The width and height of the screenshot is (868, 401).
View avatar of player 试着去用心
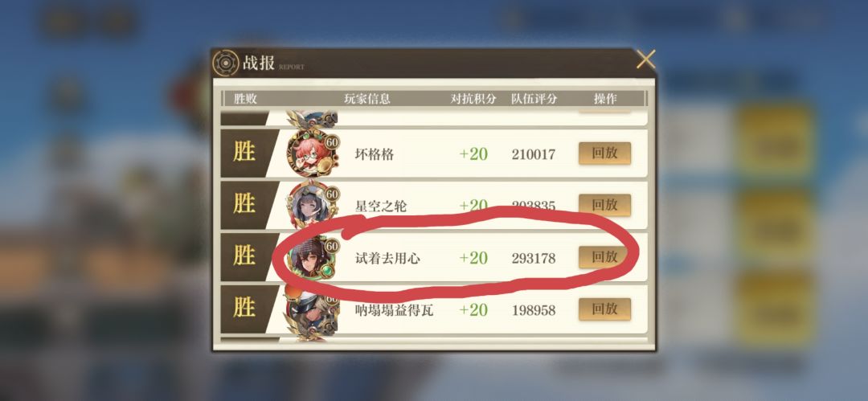click(313, 257)
